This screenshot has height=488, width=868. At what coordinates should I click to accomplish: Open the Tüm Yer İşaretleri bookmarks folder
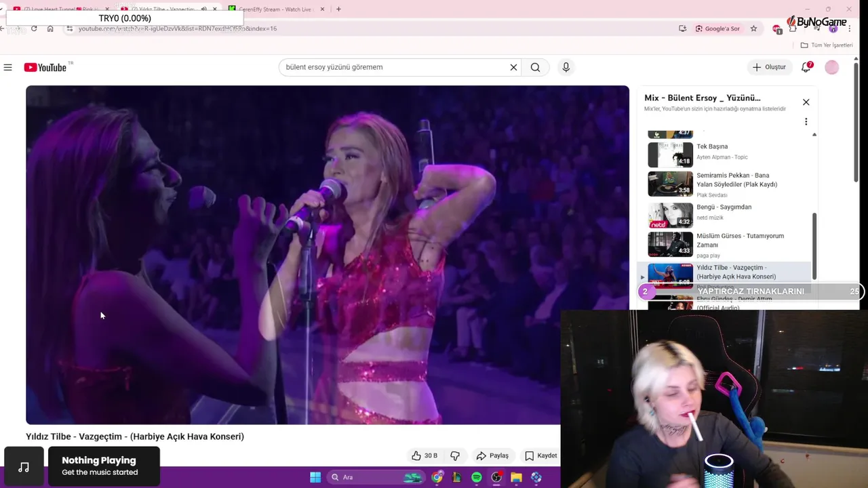tap(827, 45)
